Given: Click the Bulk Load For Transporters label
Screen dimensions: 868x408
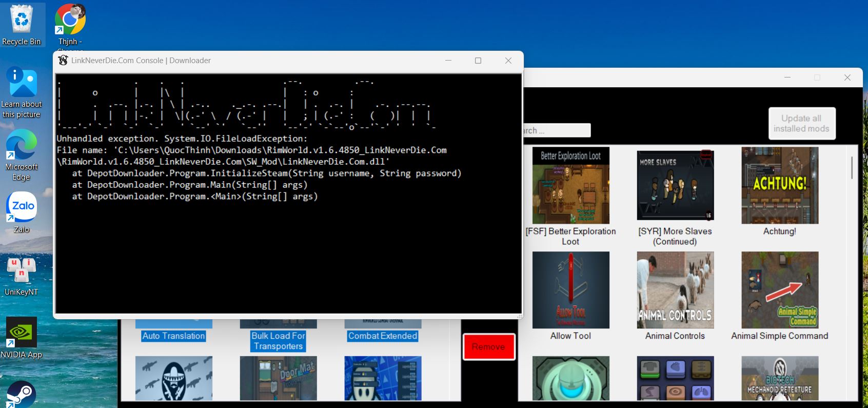Looking at the screenshot, I should point(279,341).
